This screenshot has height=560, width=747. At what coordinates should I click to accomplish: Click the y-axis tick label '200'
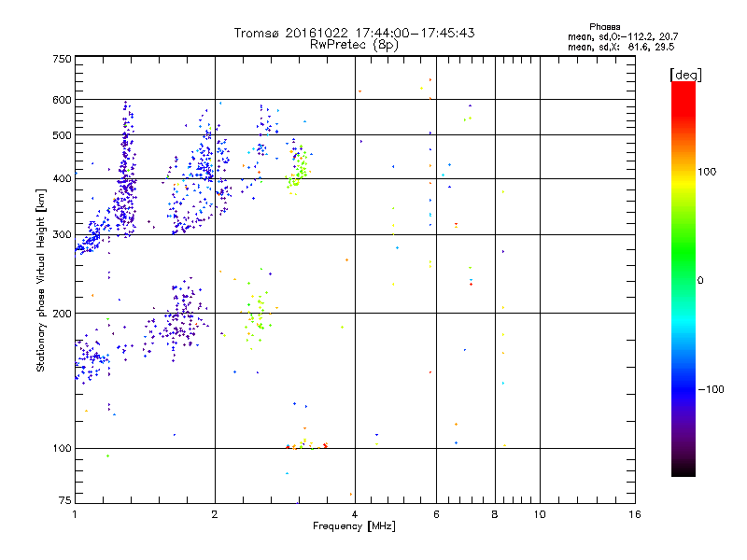(x=62, y=314)
